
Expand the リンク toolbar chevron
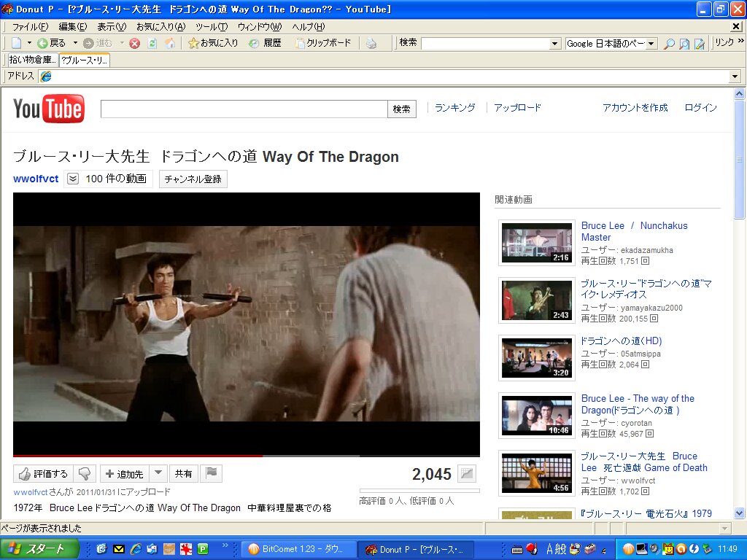(741, 42)
